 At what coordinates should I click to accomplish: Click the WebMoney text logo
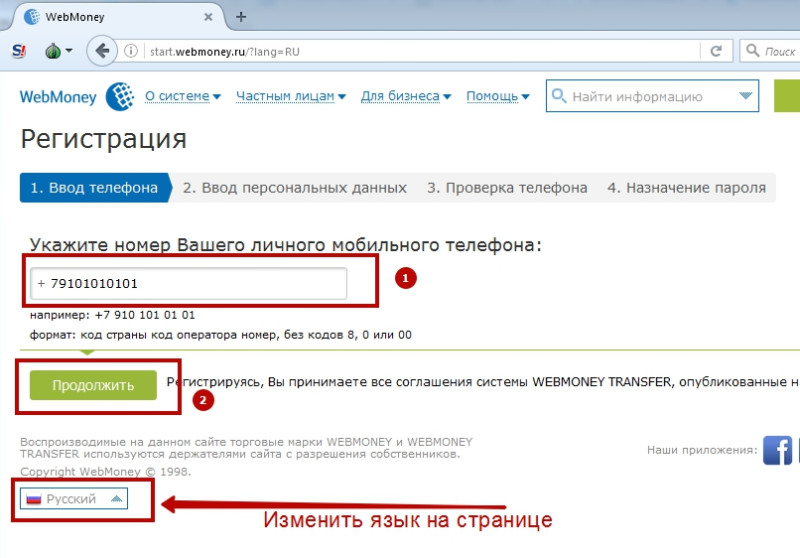pyautogui.click(x=58, y=97)
